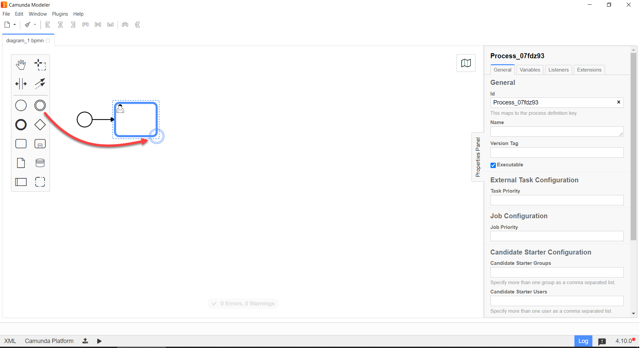The height and width of the screenshot is (348, 644).
Task: Align elements center horizontally
Action: click(x=61, y=25)
